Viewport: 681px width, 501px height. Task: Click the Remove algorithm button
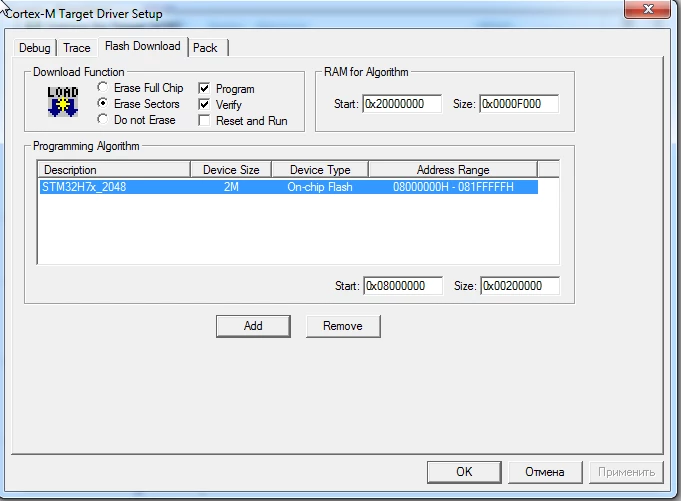point(343,326)
